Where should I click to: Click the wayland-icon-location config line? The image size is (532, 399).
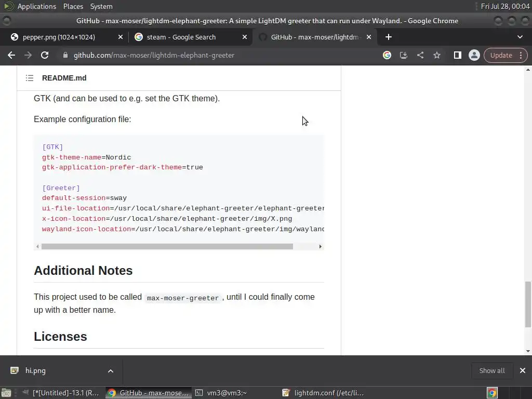pyautogui.click(x=183, y=229)
